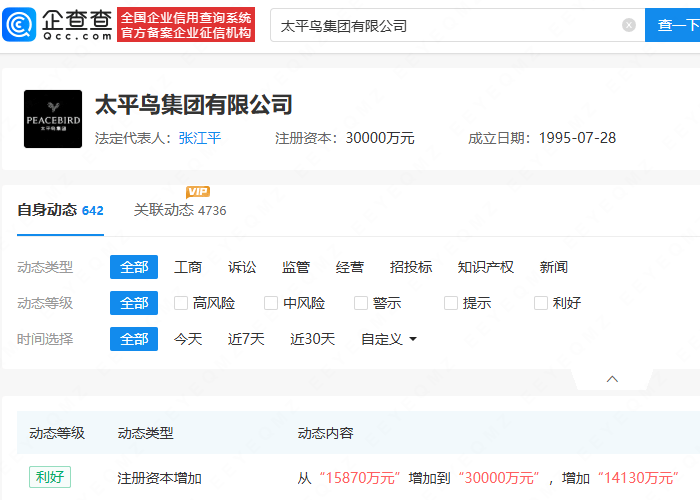
Task: Select 全部 in the 时间选择 row
Action: coord(134,339)
